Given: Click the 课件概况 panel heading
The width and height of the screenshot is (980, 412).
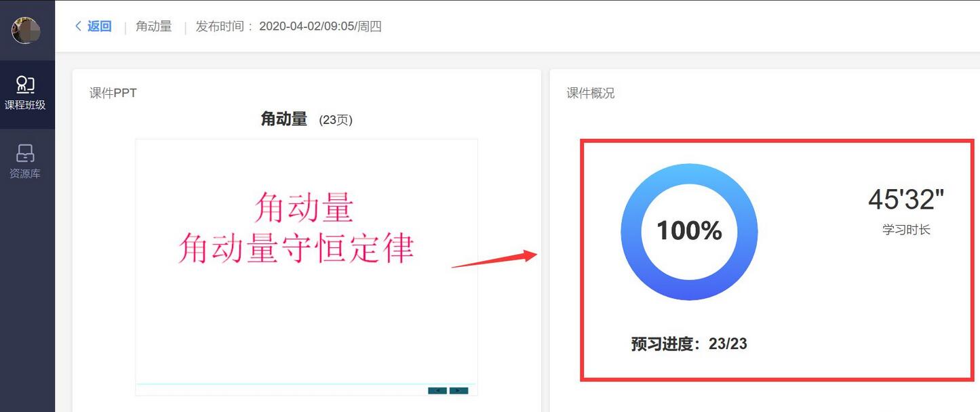Looking at the screenshot, I should coord(591,93).
